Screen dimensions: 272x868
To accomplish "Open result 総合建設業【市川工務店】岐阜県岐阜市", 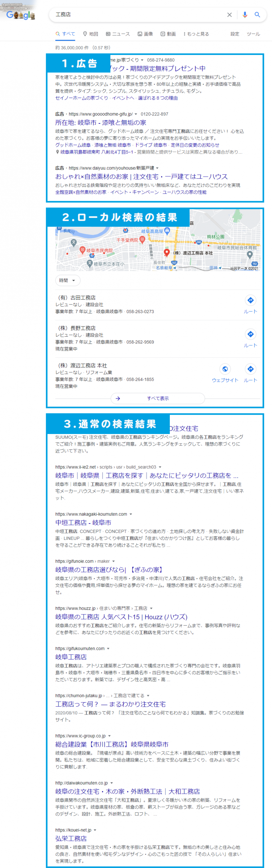I will [x=112, y=745].
